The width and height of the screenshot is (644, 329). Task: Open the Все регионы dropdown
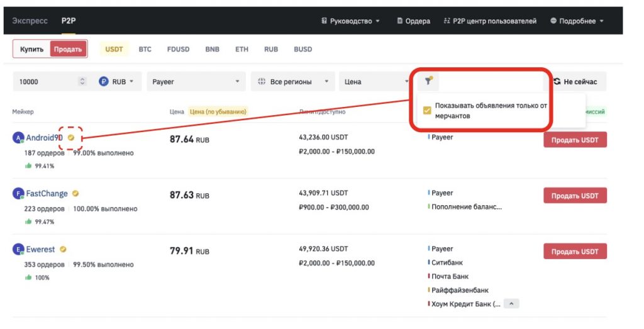(x=293, y=81)
